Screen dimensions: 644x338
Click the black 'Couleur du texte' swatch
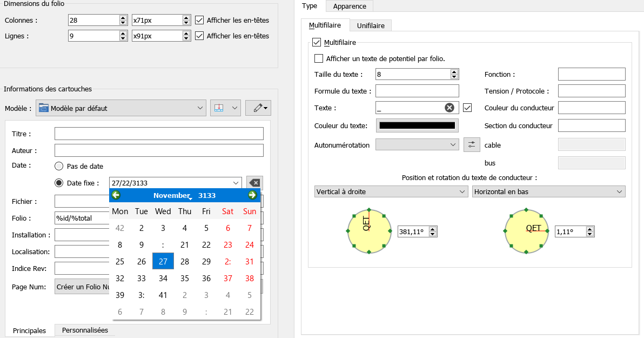pyautogui.click(x=417, y=125)
